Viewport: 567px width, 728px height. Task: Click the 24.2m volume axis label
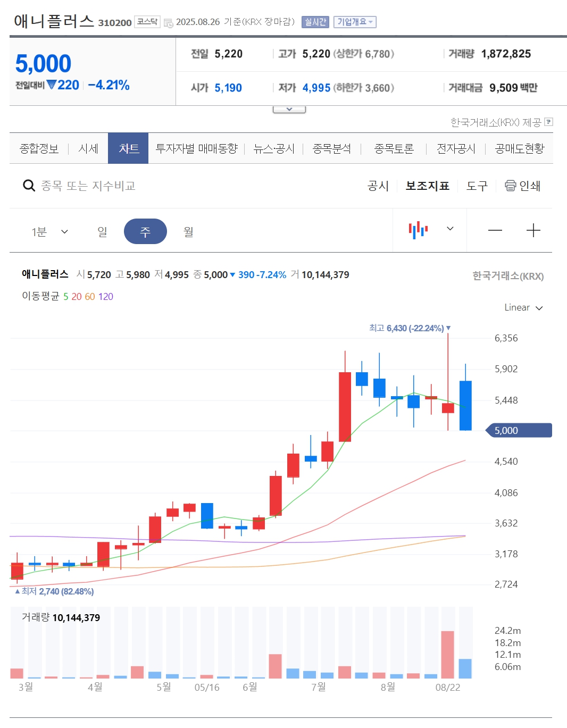[508, 631]
